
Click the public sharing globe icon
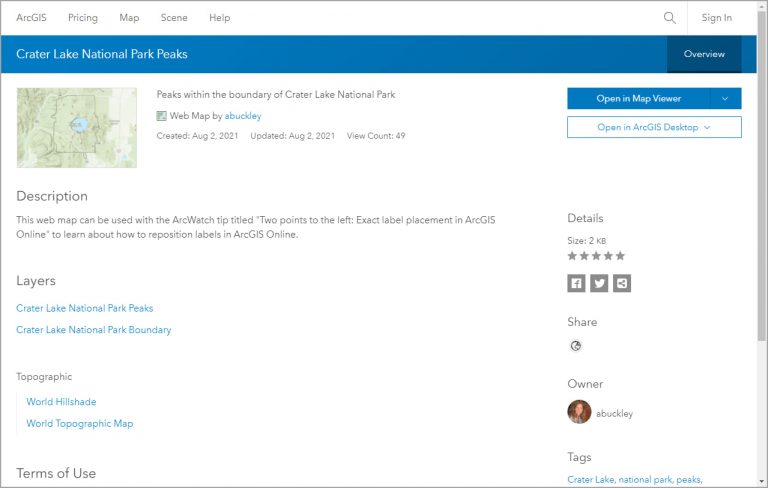pyautogui.click(x=576, y=346)
